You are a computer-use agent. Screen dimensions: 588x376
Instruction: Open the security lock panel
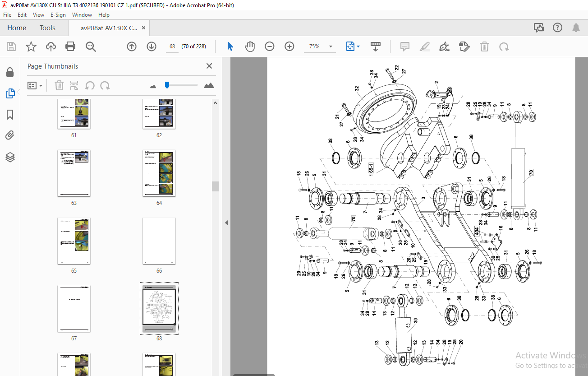pyautogui.click(x=10, y=72)
